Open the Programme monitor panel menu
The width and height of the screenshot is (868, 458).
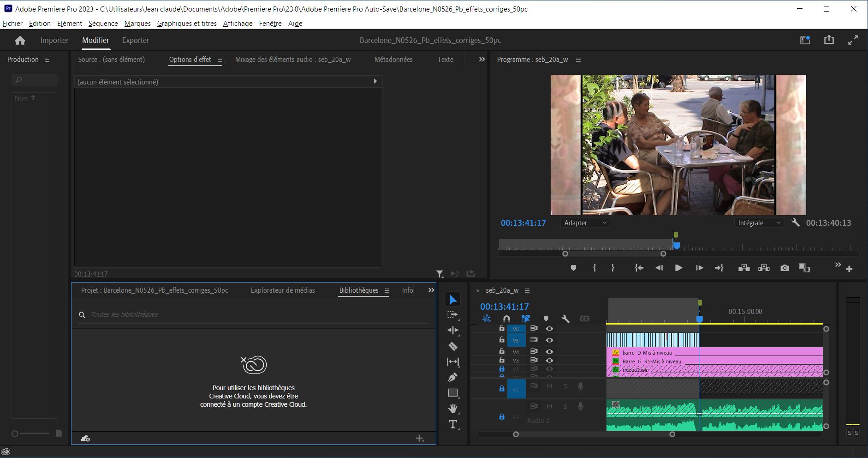coord(578,60)
